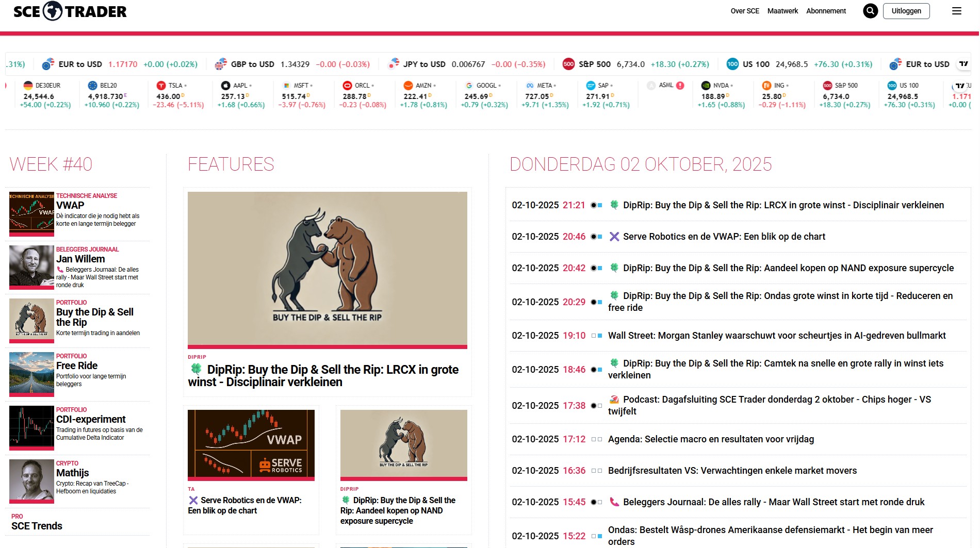Open Morgan Stanley Wall Street headline
Viewport: 980px width, 548px height.
(776, 336)
